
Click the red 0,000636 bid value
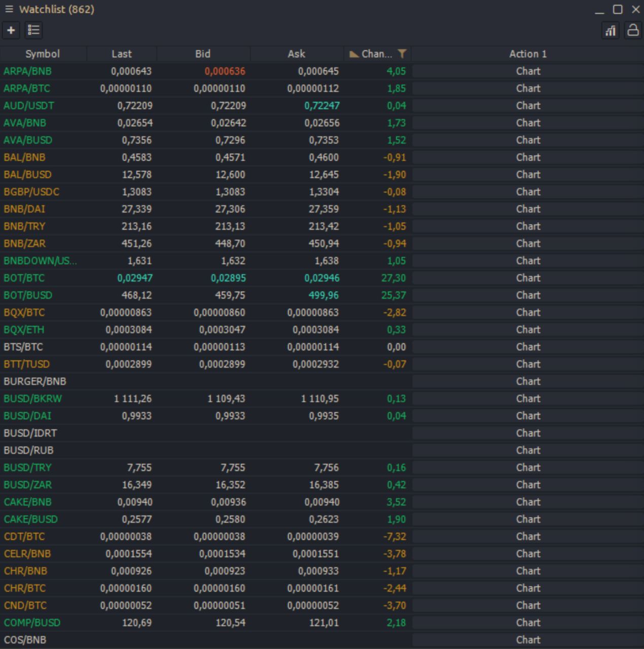coord(225,71)
